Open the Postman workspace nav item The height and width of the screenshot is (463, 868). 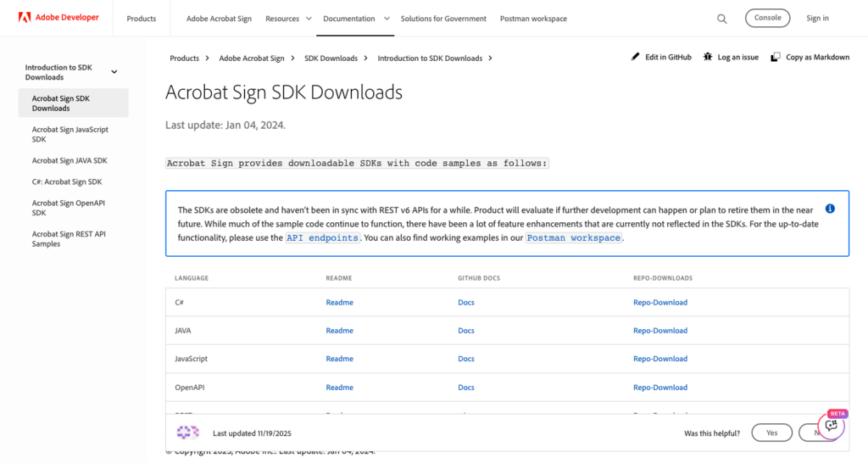(x=533, y=19)
